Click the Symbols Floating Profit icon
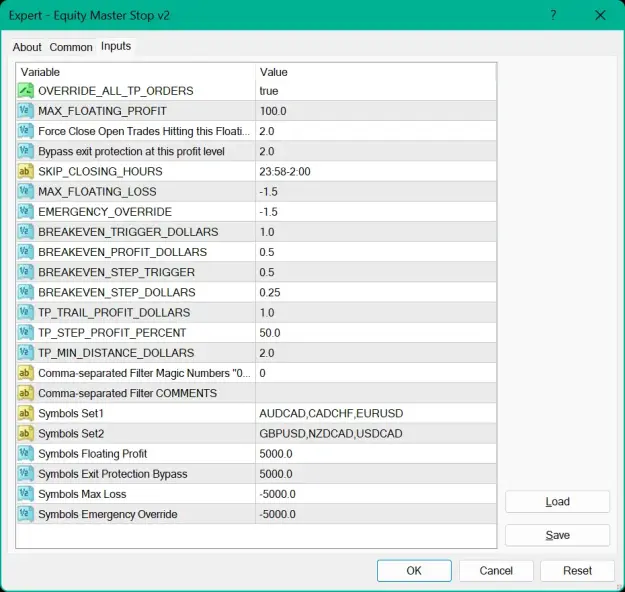Screen dimensions: 625x592 (26, 453)
